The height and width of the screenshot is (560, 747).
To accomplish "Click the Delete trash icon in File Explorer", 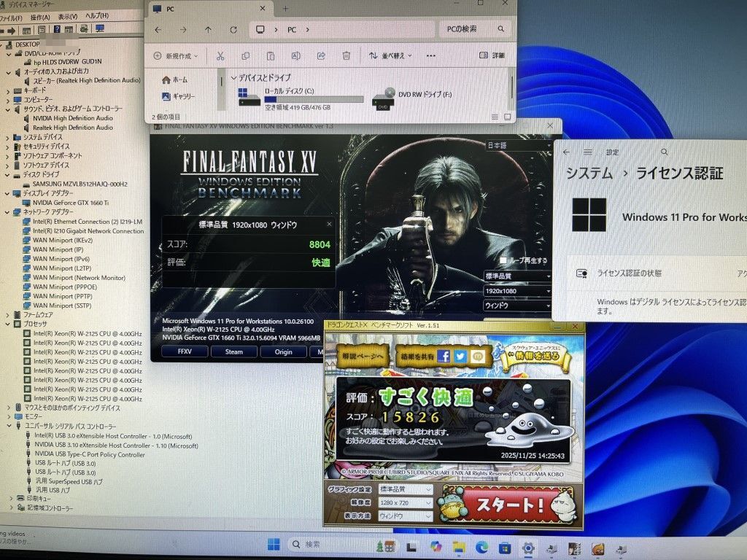I will [347, 55].
